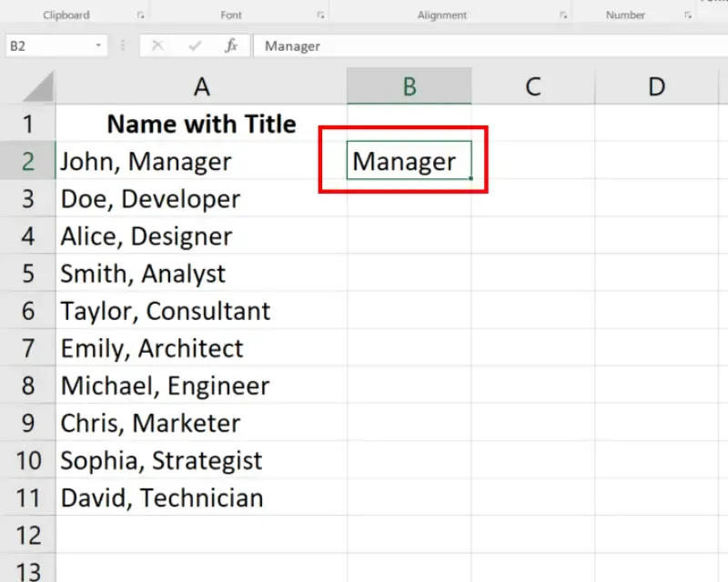Select column A header
The image size is (728, 582).
click(x=201, y=86)
